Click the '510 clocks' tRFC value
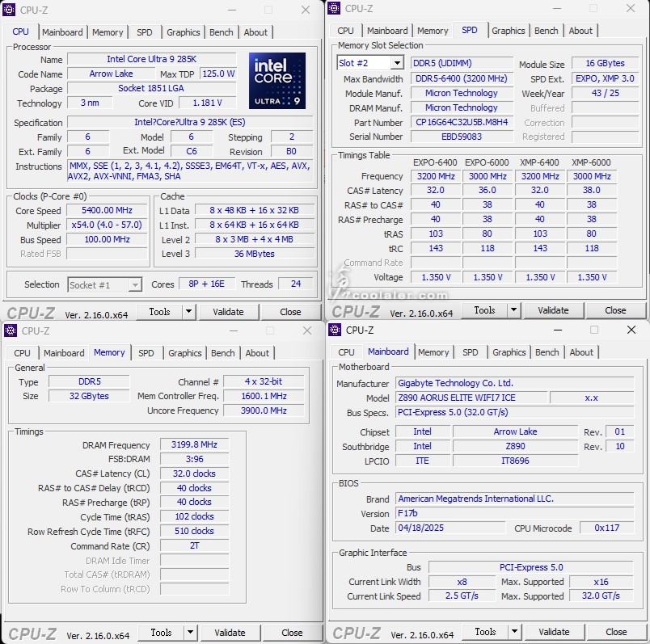 (194, 531)
